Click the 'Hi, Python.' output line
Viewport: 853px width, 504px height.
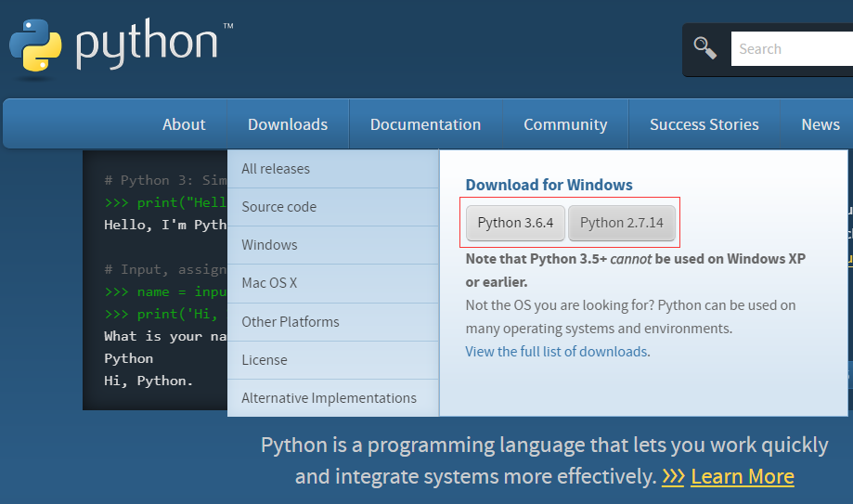tap(148, 381)
